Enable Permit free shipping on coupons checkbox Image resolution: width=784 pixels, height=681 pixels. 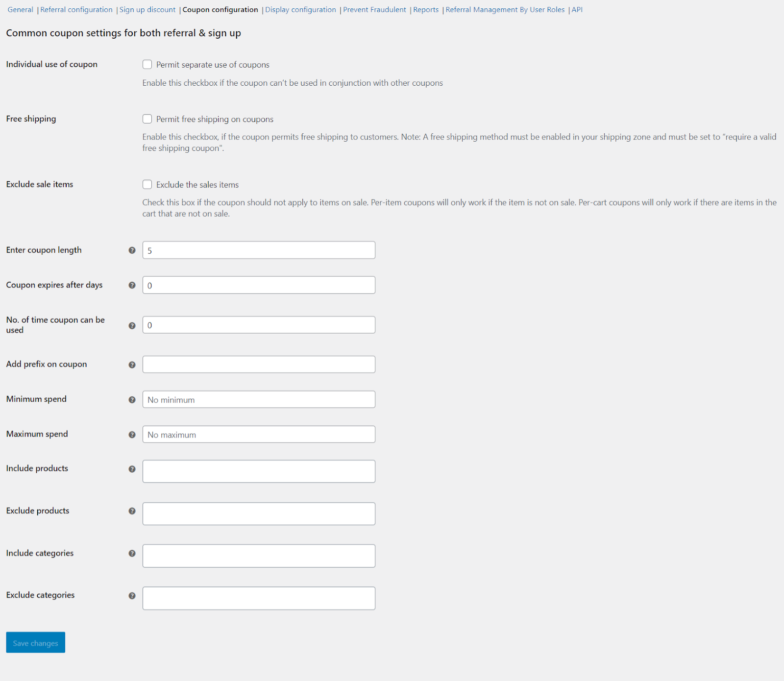coord(147,119)
